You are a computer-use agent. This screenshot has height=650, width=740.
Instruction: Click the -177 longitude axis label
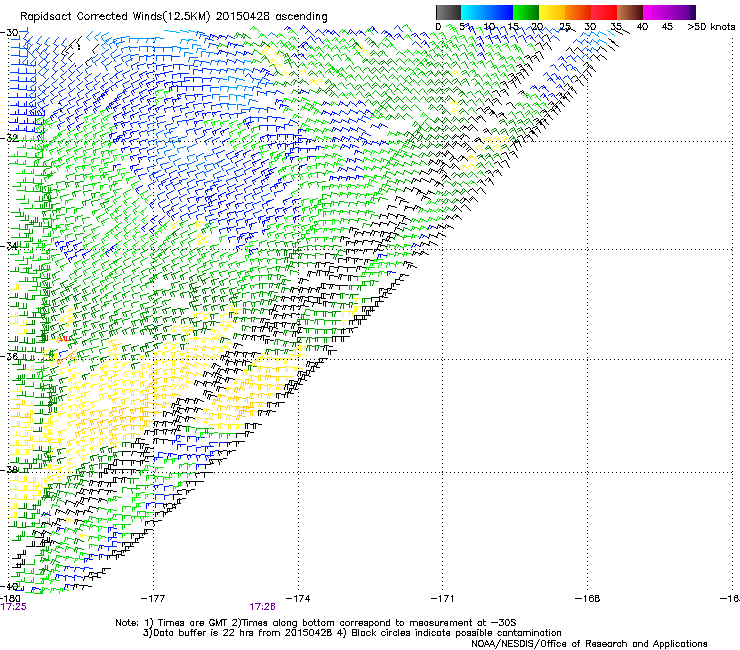[x=153, y=599]
